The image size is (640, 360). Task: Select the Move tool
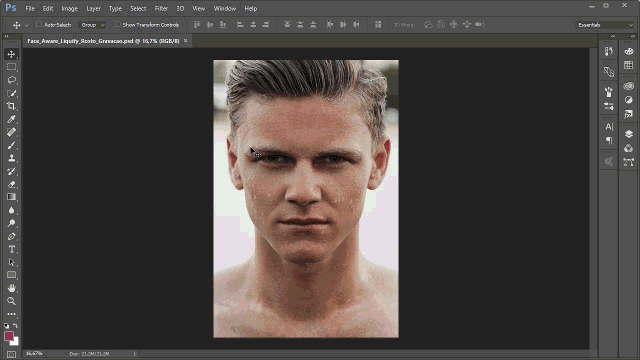11,54
